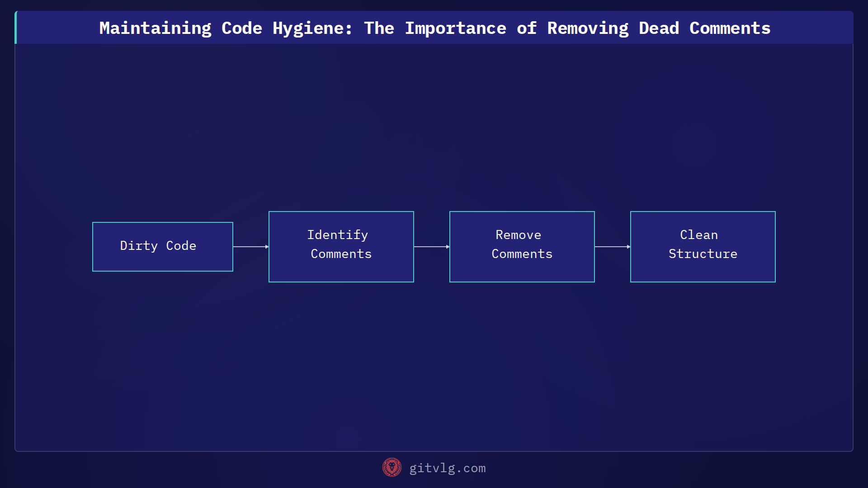
Task: Click the Dirty Code box
Action: click(x=163, y=247)
